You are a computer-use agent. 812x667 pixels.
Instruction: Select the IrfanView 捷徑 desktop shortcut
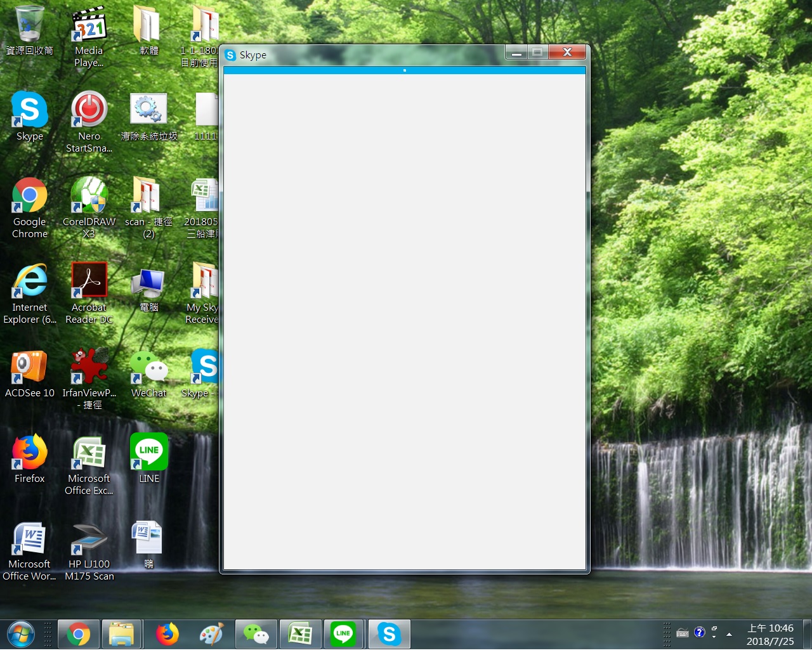click(89, 379)
